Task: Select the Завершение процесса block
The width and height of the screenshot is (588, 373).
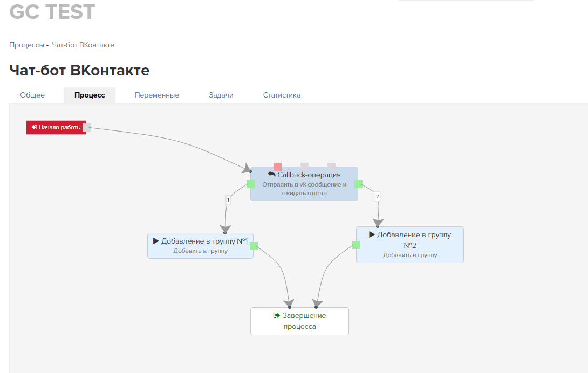Action: click(x=299, y=321)
